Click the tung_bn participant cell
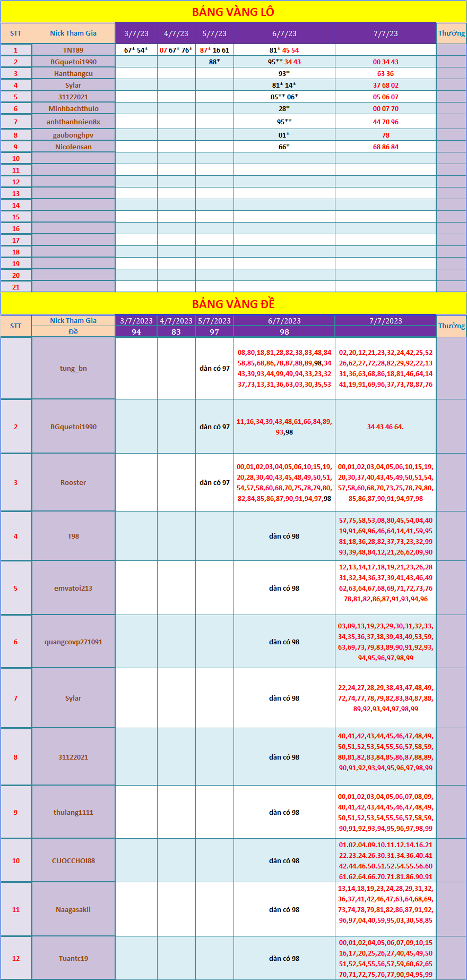The image size is (467, 980). click(73, 368)
